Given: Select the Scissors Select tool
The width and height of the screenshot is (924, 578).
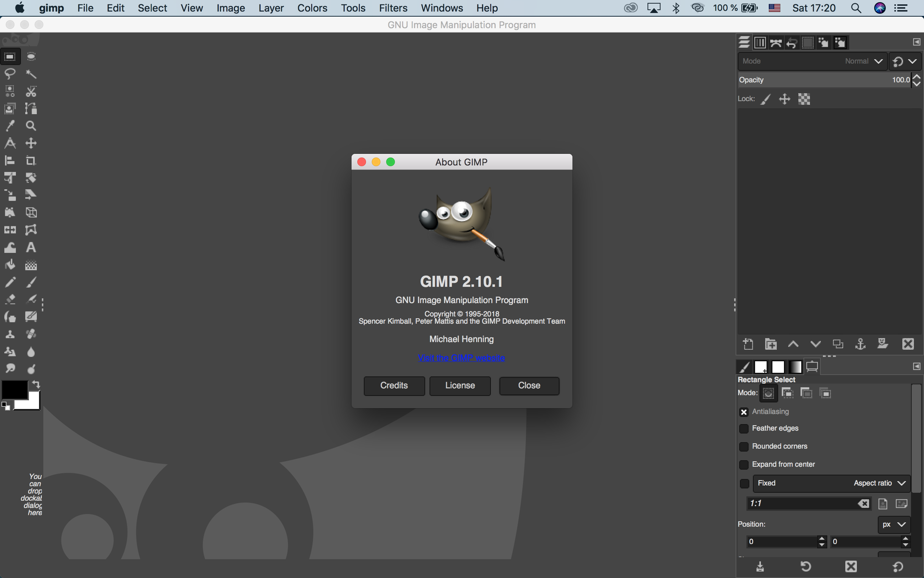Looking at the screenshot, I should (x=31, y=91).
